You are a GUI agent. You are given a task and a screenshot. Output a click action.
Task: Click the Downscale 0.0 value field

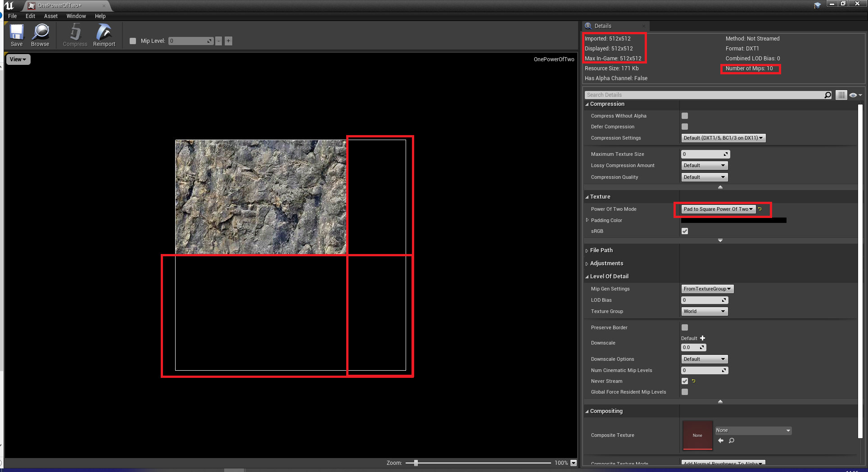coord(693,347)
